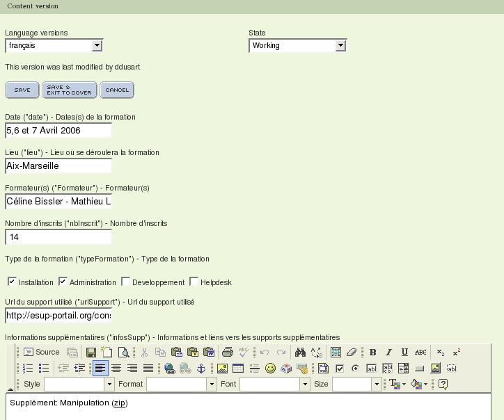The width and height of the screenshot is (504, 420).
Task: Insert a smiley from the toolbar
Action: [x=270, y=369]
